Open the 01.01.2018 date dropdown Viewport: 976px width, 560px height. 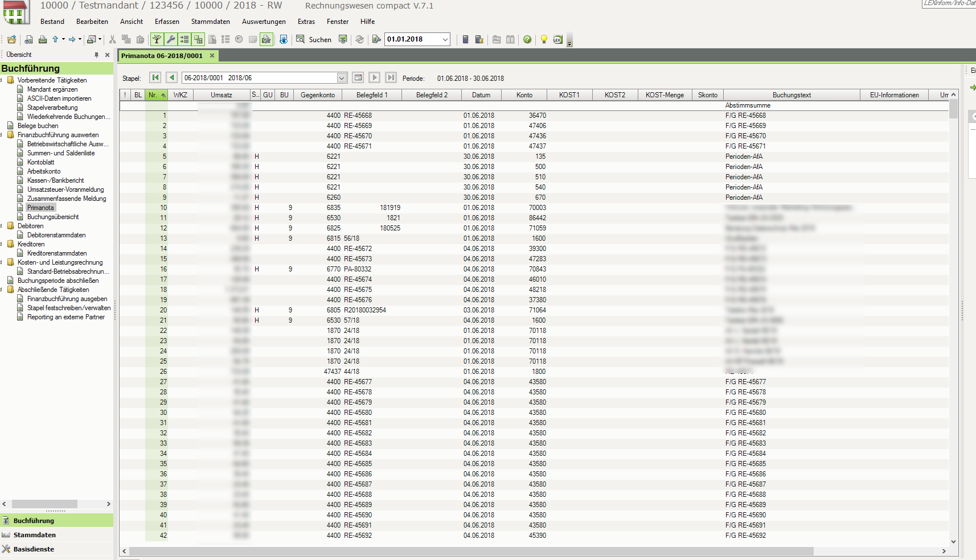445,39
